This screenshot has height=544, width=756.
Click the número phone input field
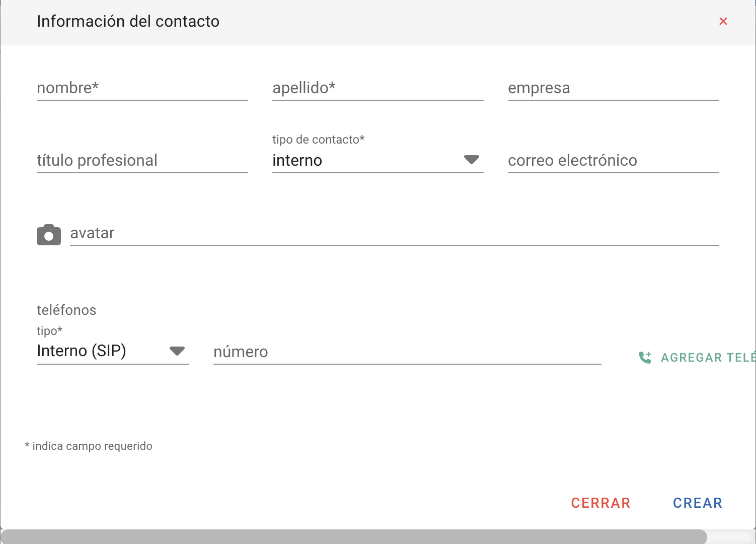tap(407, 352)
